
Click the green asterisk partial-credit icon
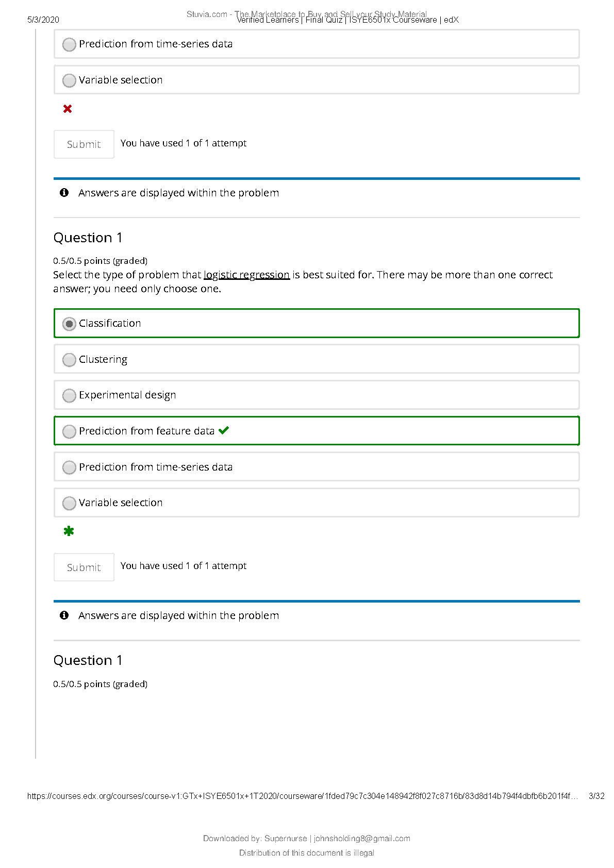[x=69, y=531]
